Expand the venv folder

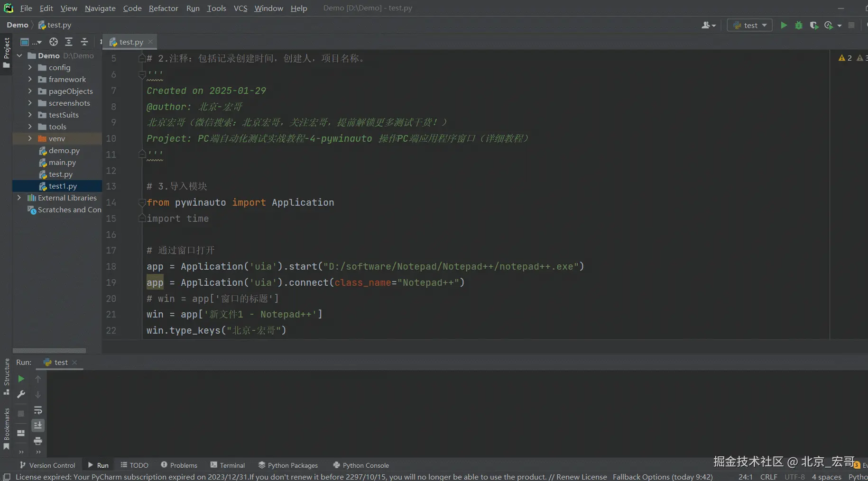(30, 139)
